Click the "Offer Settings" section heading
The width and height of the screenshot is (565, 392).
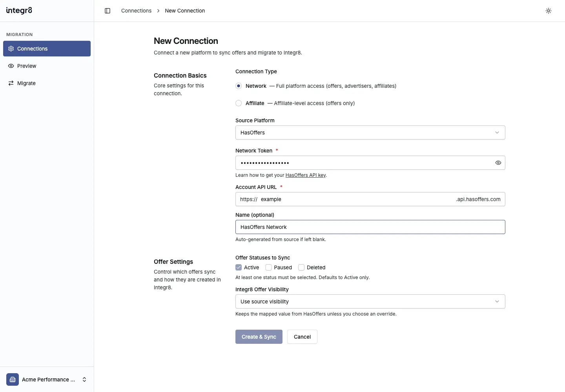click(x=173, y=261)
